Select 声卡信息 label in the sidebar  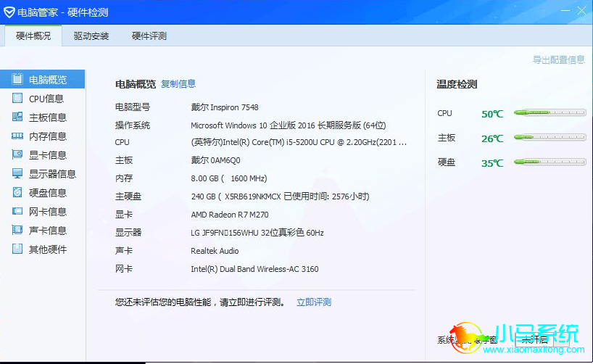pyautogui.click(x=48, y=231)
